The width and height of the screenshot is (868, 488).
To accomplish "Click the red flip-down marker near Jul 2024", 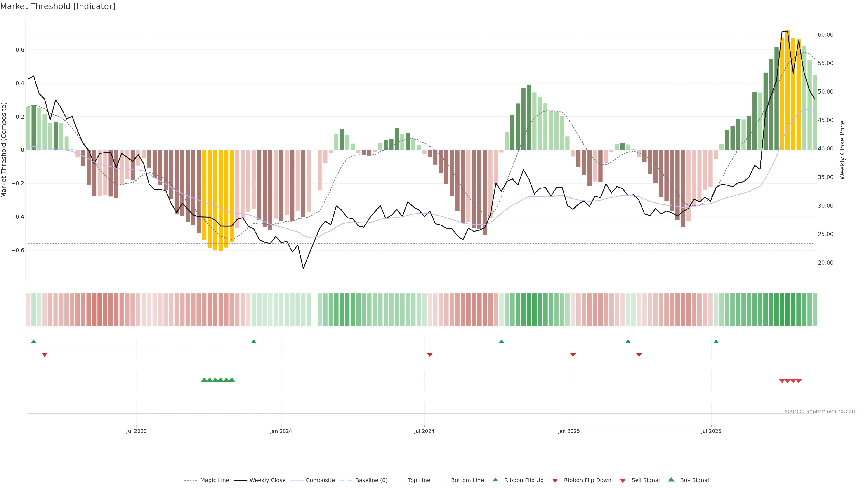I will click(x=430, y=355).
